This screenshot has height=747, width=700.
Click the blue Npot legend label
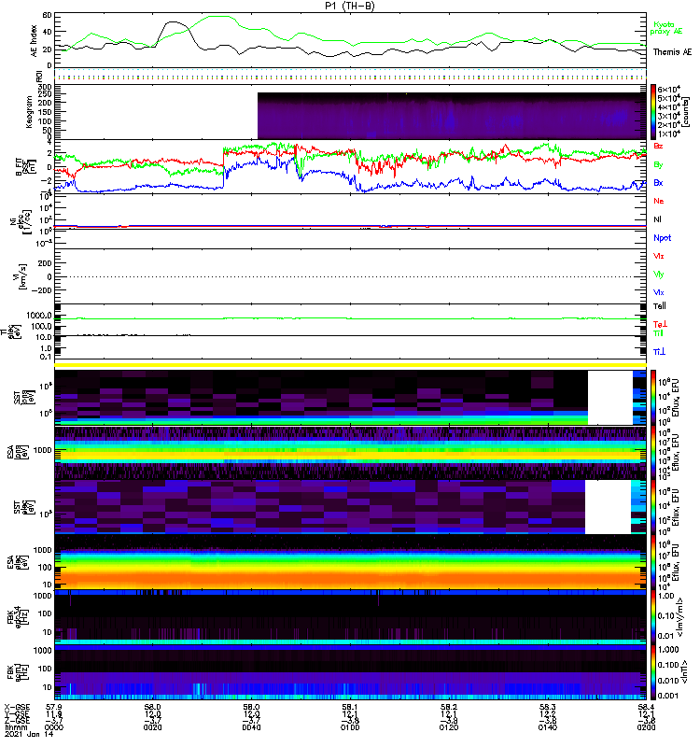(x=663, y=238)
